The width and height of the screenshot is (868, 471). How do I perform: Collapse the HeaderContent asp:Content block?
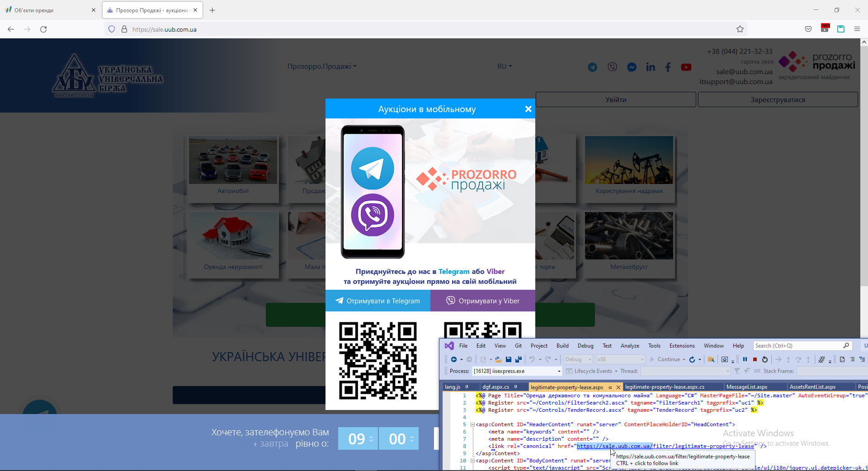472,425
